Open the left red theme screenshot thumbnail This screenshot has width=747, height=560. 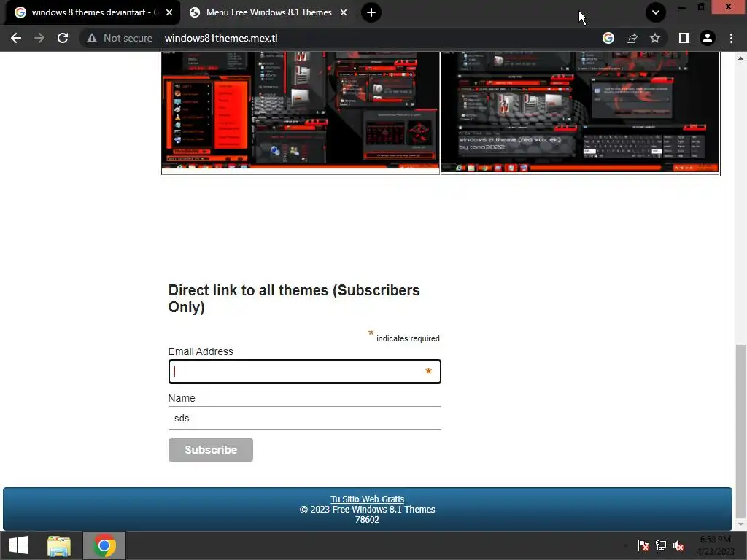(x=300, y=113)
